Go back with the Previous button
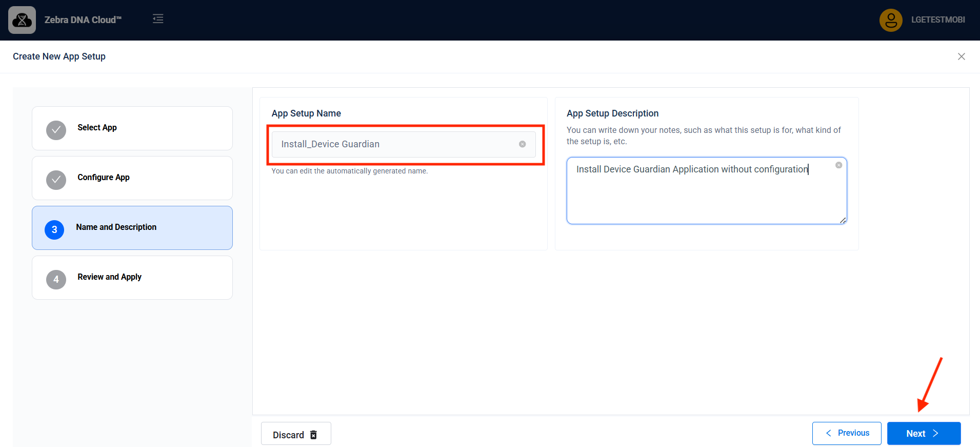Viewport: 980px width, 447px height. coord(846,433)
